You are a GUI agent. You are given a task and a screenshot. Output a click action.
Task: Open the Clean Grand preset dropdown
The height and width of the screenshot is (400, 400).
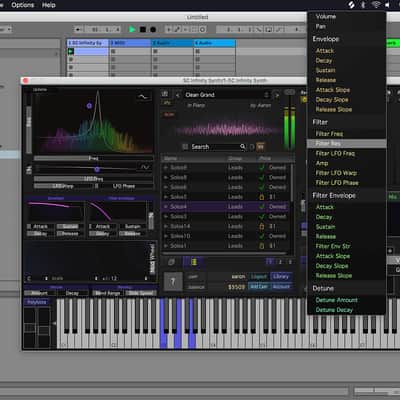[227, 95]
